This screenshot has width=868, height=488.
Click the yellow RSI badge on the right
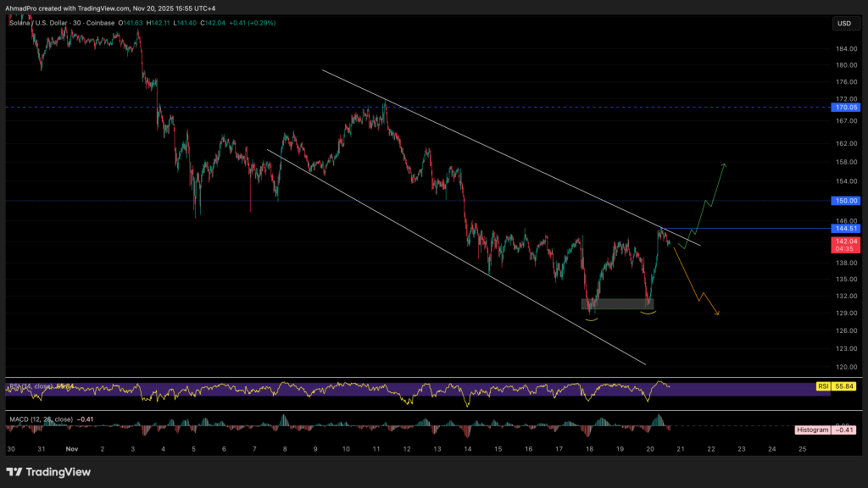pyautogui.click(x=822, y=386)
